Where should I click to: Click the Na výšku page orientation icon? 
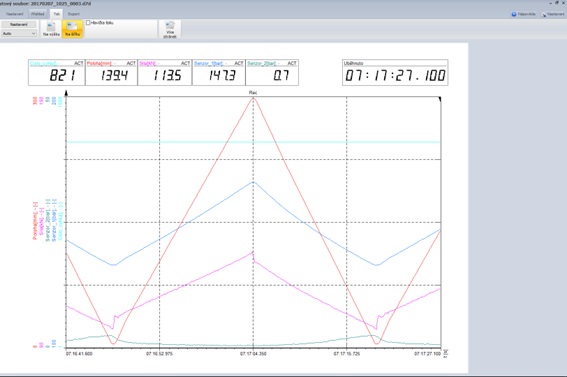(x=51, y=29)
